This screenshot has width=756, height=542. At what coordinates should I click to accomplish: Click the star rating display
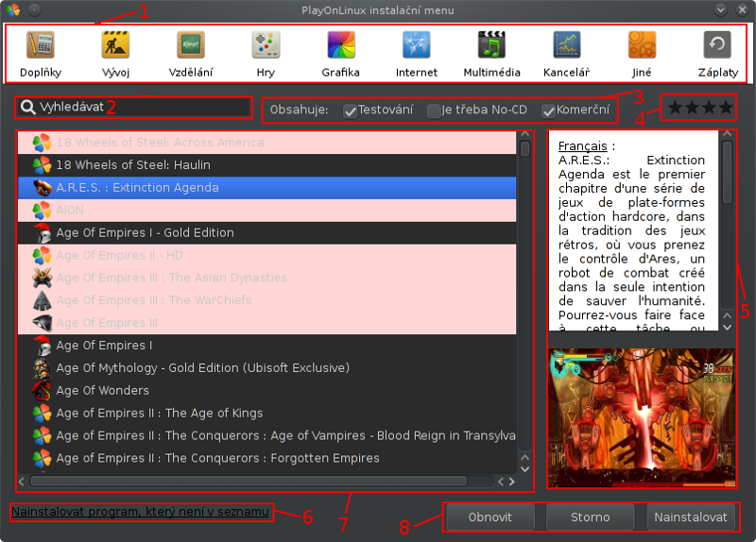pyautogui.click(x=699, y=108)
